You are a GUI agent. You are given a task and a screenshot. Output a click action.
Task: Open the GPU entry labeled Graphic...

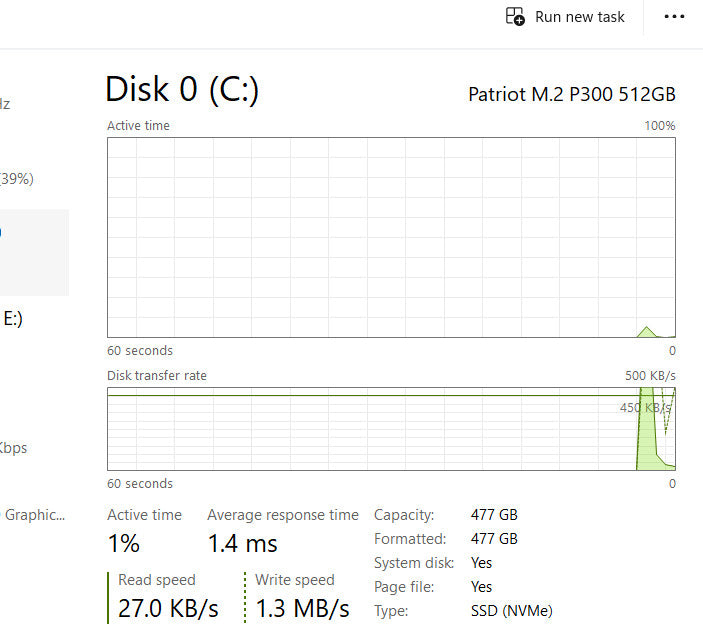34,515
